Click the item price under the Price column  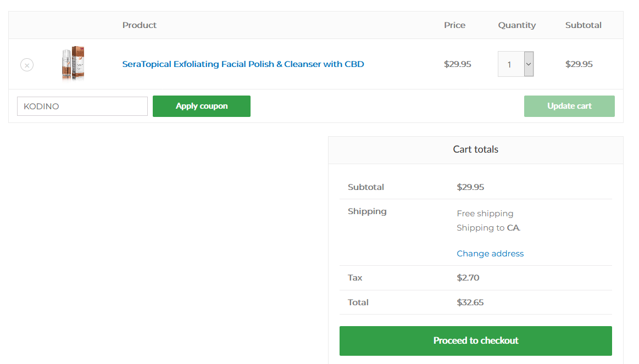[x=457, y=64]
